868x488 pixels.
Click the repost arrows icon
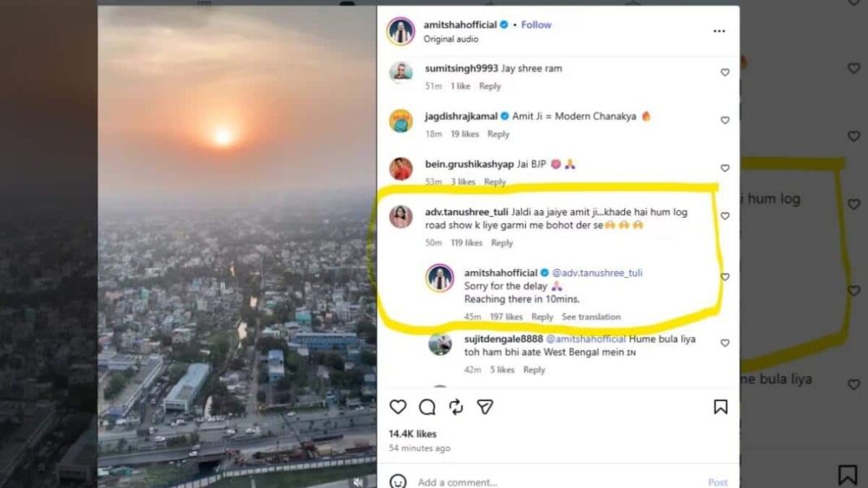(x=456, y=407)
